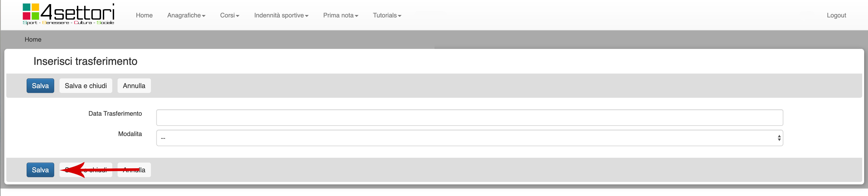Open the Modalita select box
The image size is (868, 196).
[469, 138]
